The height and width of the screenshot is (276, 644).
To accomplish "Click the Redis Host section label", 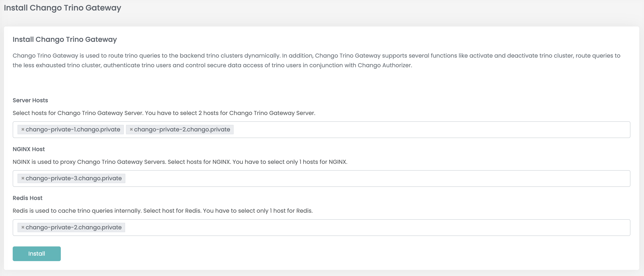I will tap(28, 198).
